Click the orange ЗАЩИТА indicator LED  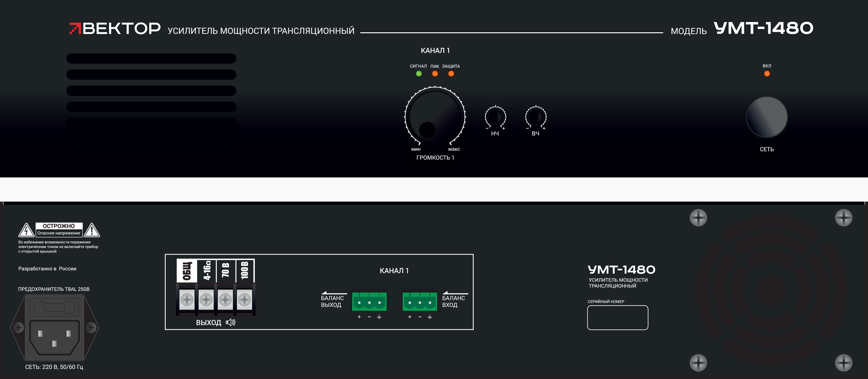coord(451,74)
